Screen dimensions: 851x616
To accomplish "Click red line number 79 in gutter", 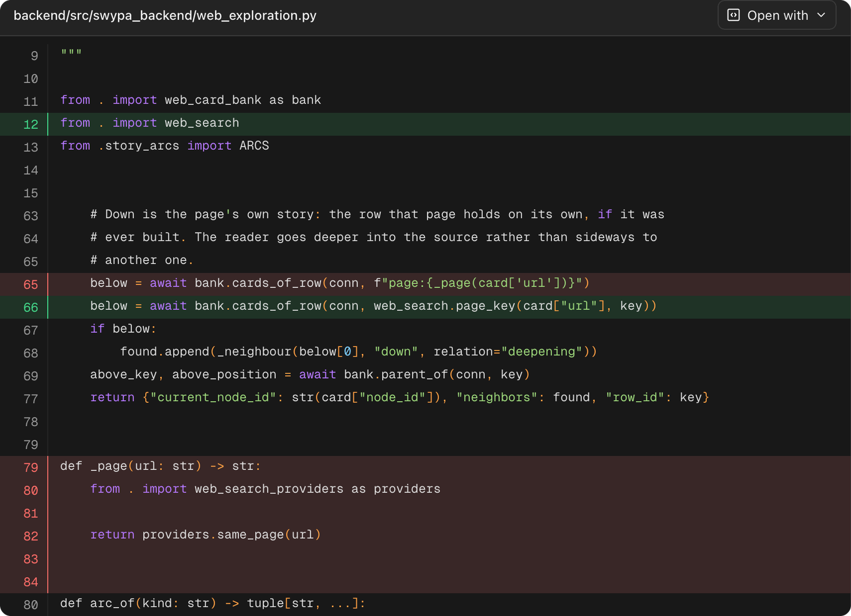I will (31, 467).
